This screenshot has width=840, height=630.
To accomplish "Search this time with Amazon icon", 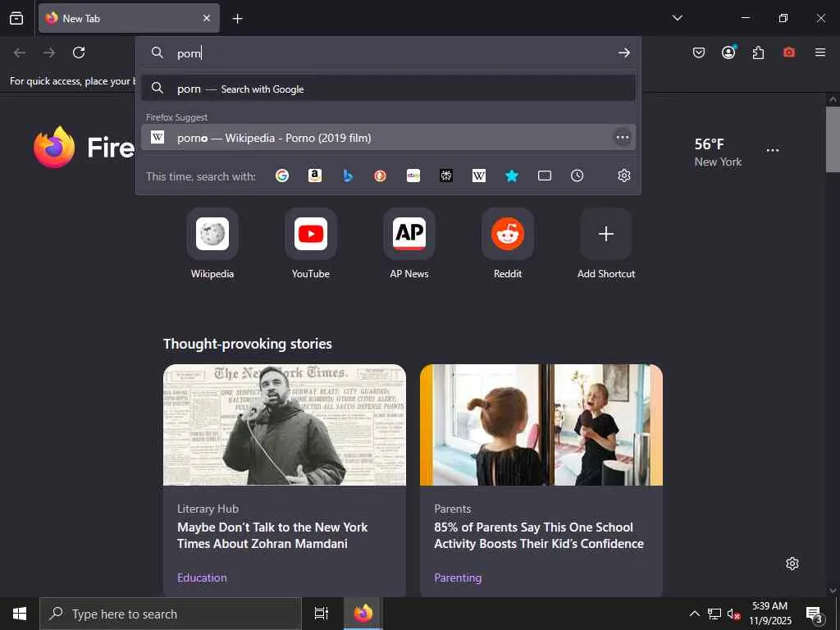I will tap(315, 176).
